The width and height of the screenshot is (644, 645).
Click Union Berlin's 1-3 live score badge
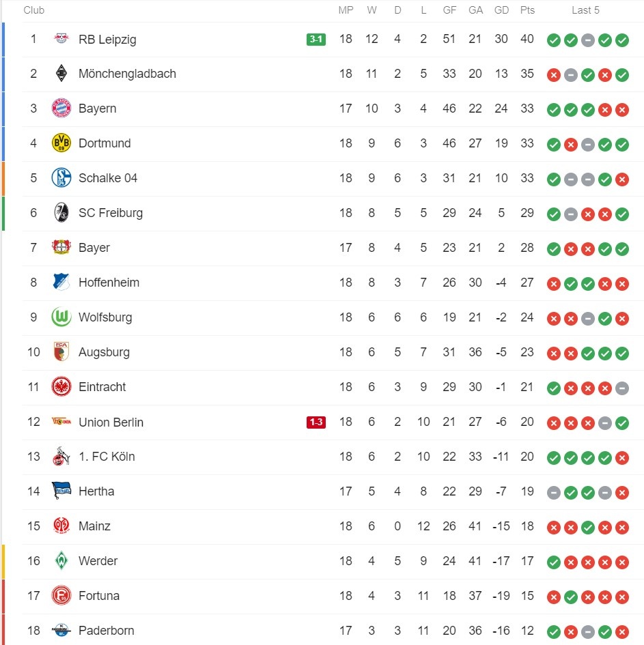click(x=316, y=422)
